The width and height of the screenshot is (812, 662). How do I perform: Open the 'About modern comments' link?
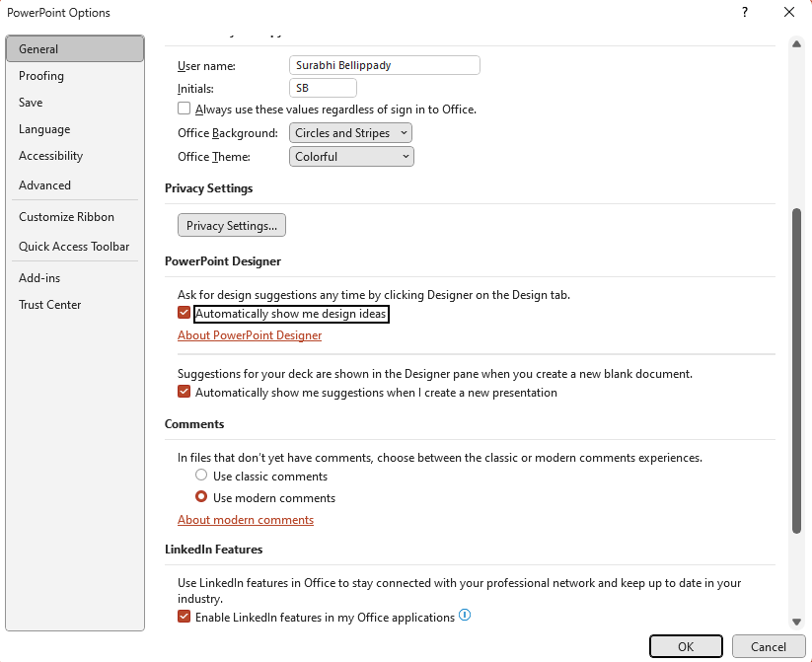pos(246,520)
